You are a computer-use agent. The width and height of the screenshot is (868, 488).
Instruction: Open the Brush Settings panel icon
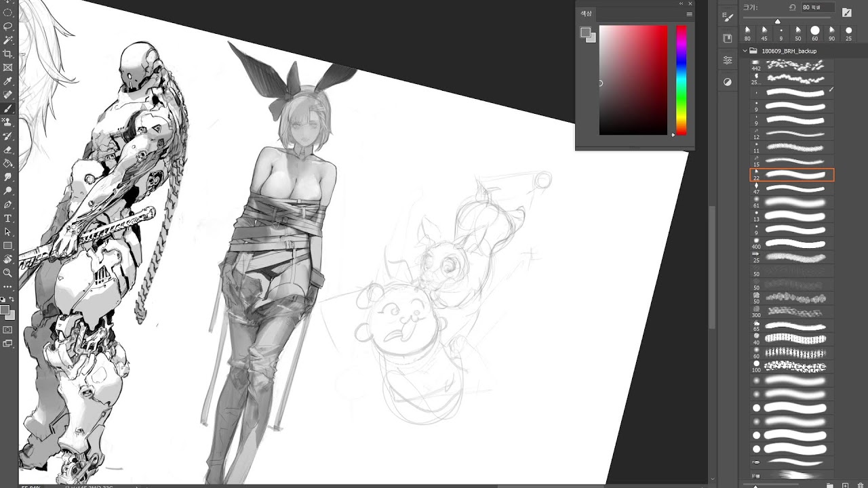pos(728,18)
